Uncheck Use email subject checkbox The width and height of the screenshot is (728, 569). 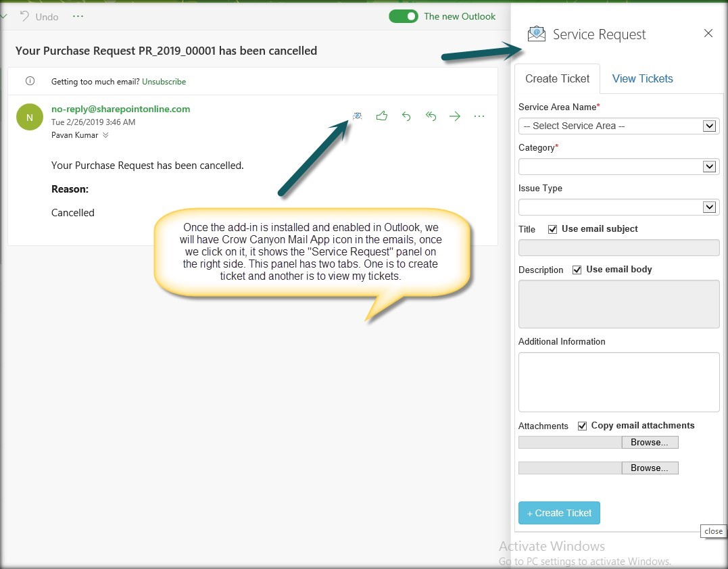(552, 229)
